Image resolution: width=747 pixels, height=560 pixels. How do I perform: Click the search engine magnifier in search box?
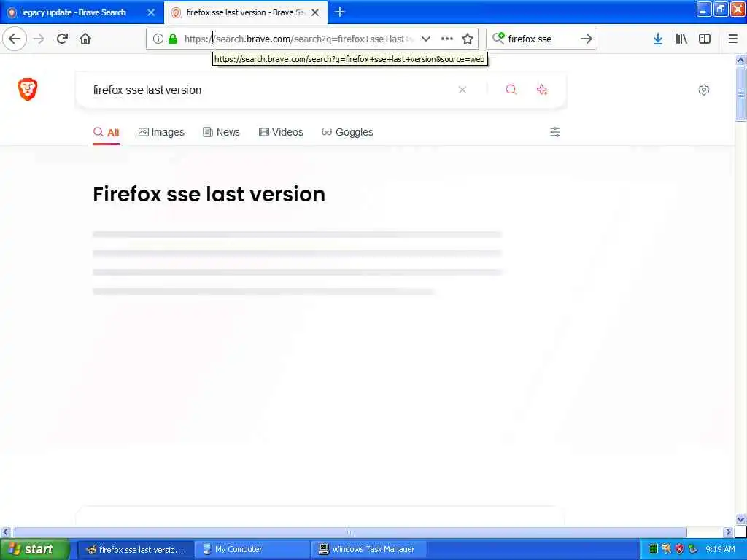[498, 38]
